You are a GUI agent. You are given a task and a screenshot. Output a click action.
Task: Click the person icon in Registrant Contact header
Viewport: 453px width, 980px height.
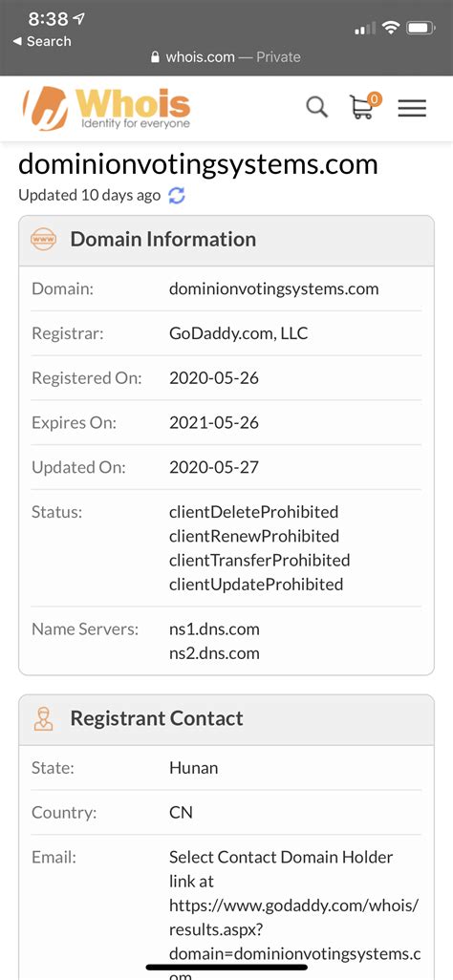coord(43,718)
